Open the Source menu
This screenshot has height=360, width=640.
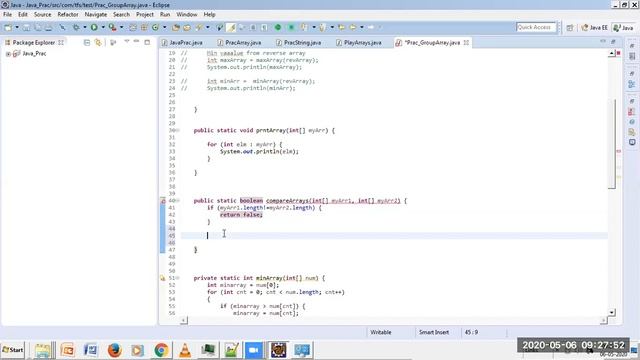point(42,14)
